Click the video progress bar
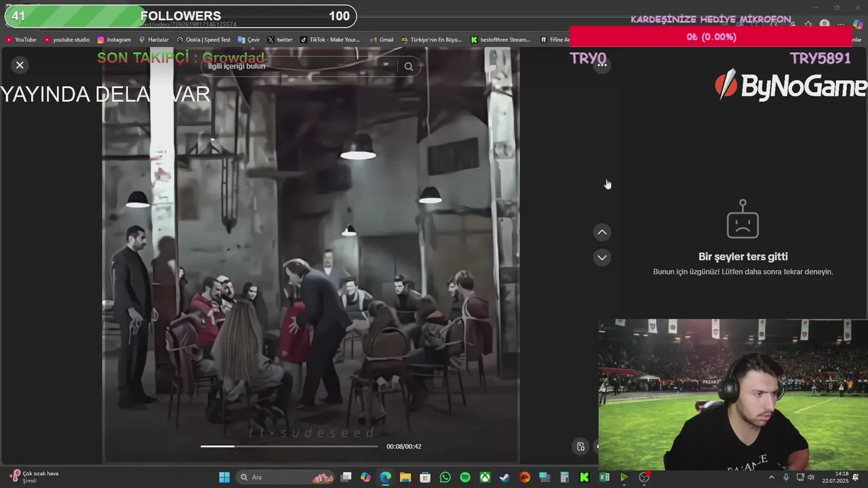The height and width of the screenshot is (488, 868). coord(290,446)
